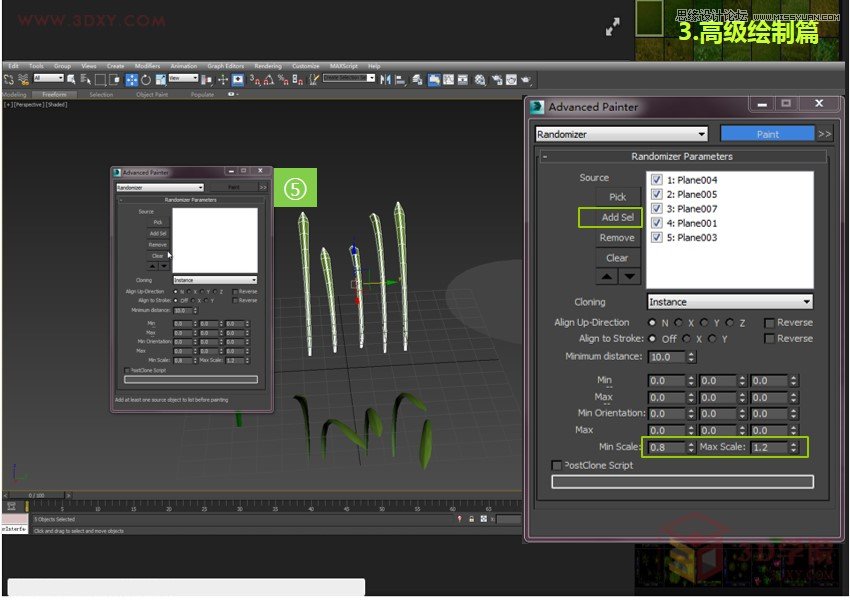The width and height of the screenshot is (850, 600).
Task: Switch to the Object Paint ribbon tab
Action: pyautogui.click(x=151, y=95)
